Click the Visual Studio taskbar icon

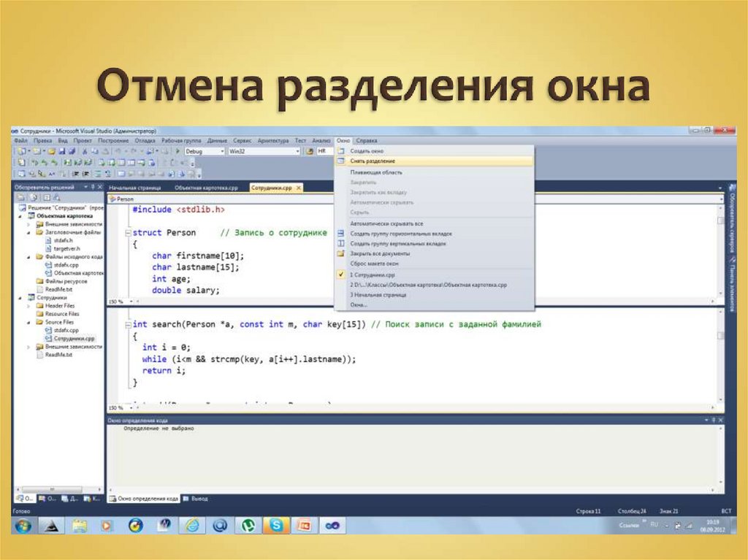[332, 526]
